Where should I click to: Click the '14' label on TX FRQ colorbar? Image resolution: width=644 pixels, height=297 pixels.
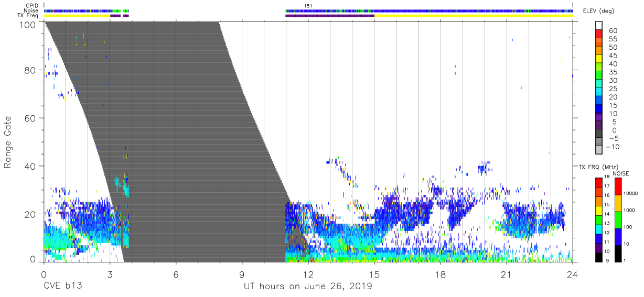607,214
